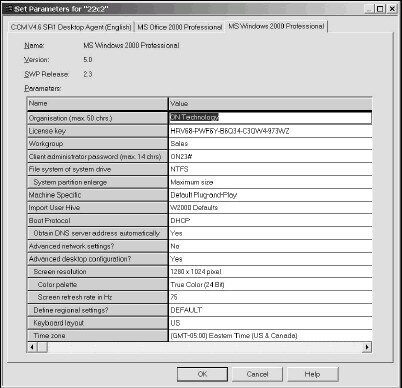Select the File system of system drive label
This screenshot has height=388, width=402.
(x=97, y=169)
